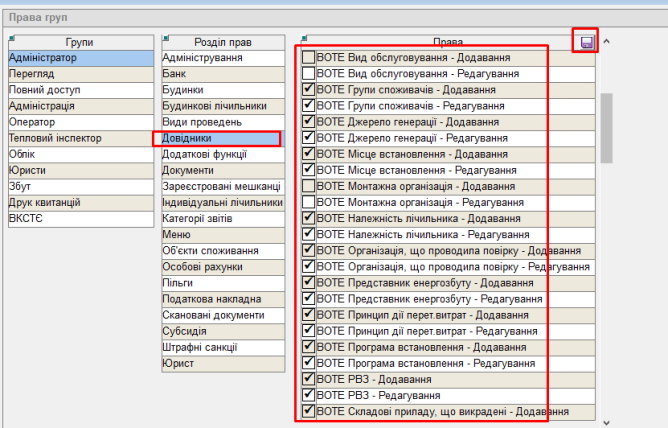Toggle ВОТЕ РВЗ - Додавання checkbox
Image resolution: width=668 pixels, height=428 pixels.
309,379
